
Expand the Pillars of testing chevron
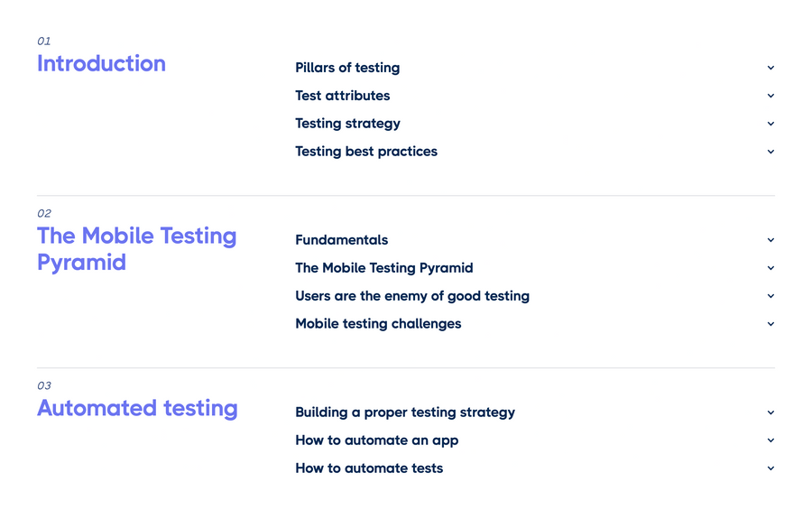point(770,68)
